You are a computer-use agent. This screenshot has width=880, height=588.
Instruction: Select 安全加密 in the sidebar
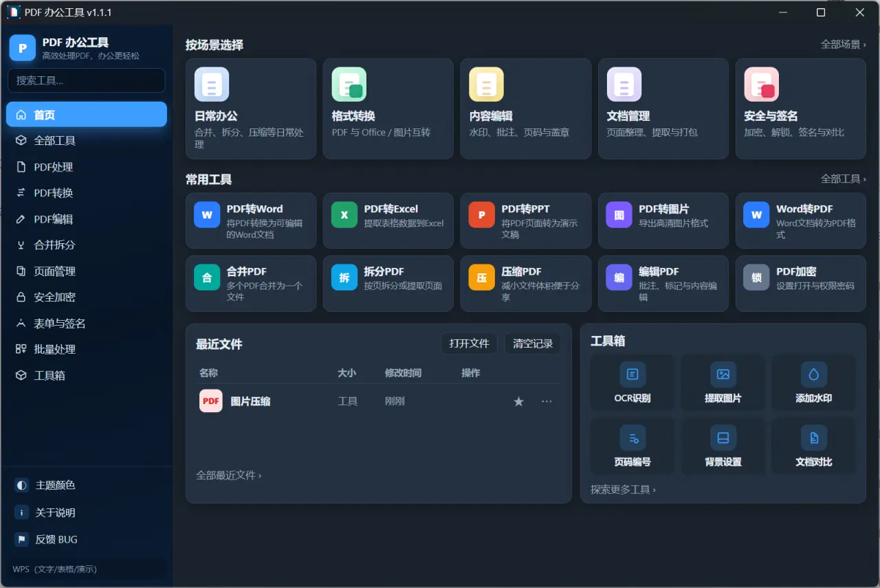(x=87, y=297)
